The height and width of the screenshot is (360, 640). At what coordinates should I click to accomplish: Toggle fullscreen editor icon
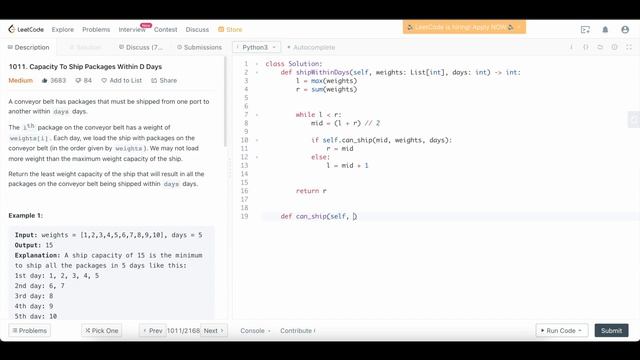point(629,47)
